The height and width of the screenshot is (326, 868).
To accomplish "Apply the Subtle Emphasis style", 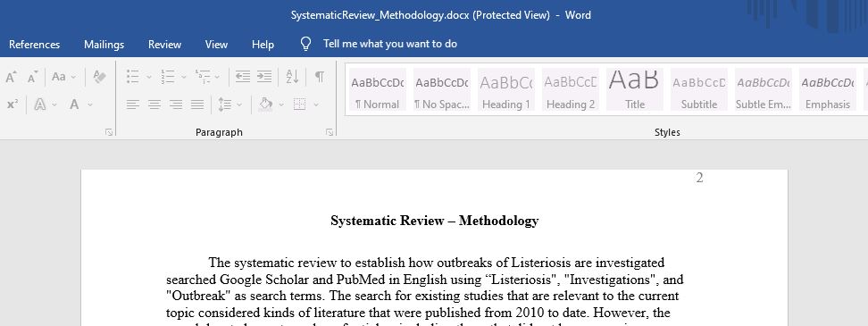I will [x=763, y=89].
